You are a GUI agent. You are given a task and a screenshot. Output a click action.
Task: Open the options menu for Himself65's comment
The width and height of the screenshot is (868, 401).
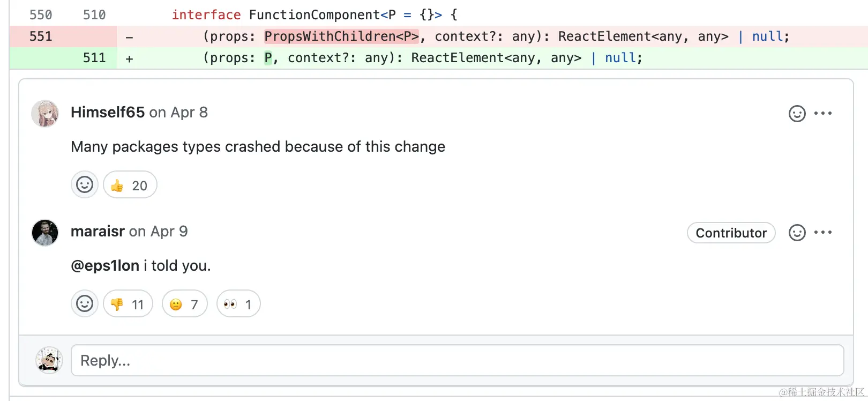[822, 114]
